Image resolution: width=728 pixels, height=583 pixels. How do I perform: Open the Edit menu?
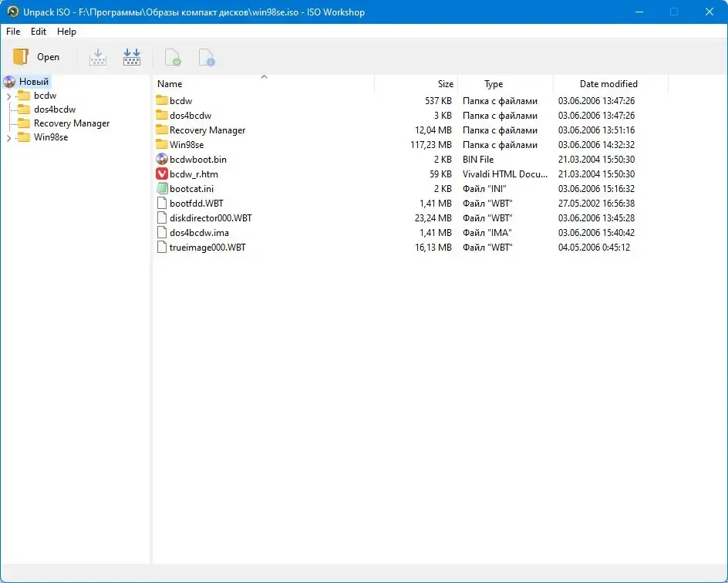[x=38, y=32]
